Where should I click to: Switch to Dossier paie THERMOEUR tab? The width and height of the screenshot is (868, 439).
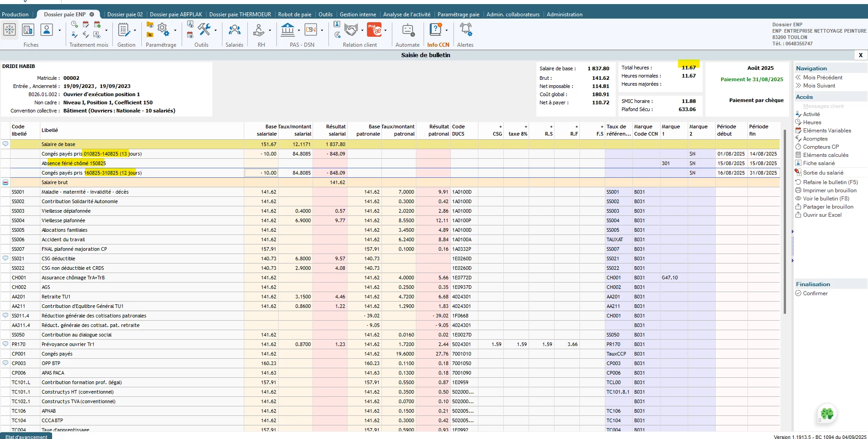(240, 15)
